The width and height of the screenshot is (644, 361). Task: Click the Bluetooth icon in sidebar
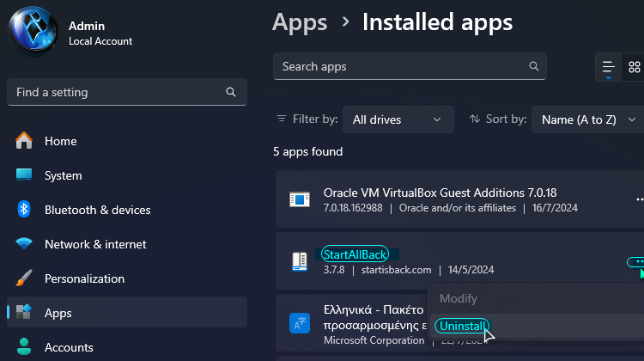click(x=24, y=209)
